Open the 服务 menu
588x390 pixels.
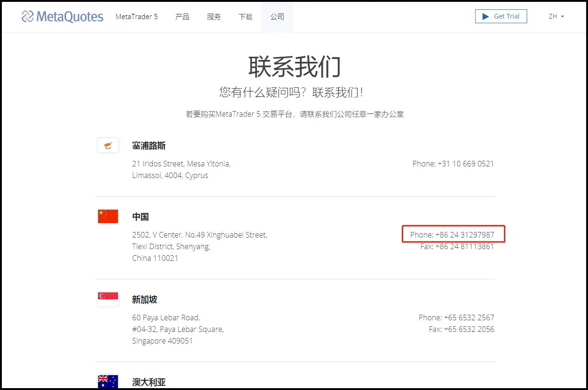(214, 17)
